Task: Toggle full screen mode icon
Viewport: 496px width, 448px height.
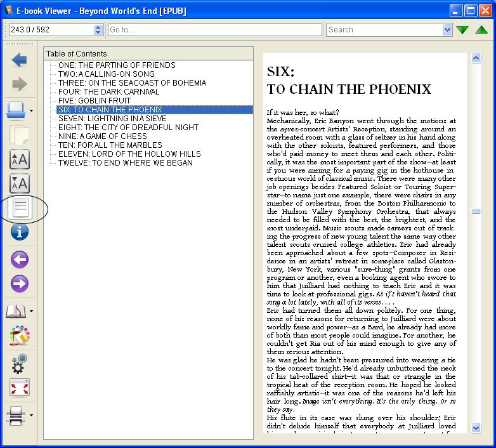Action: point(20,388)
